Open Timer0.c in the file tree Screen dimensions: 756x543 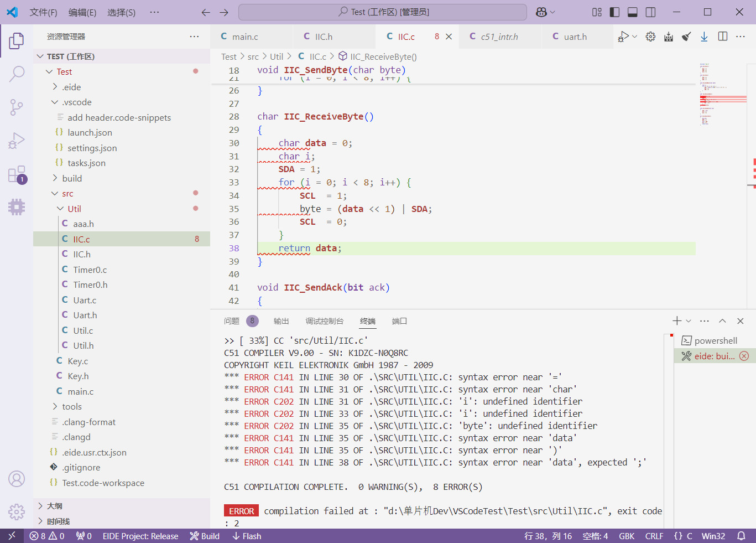(122, 270)
